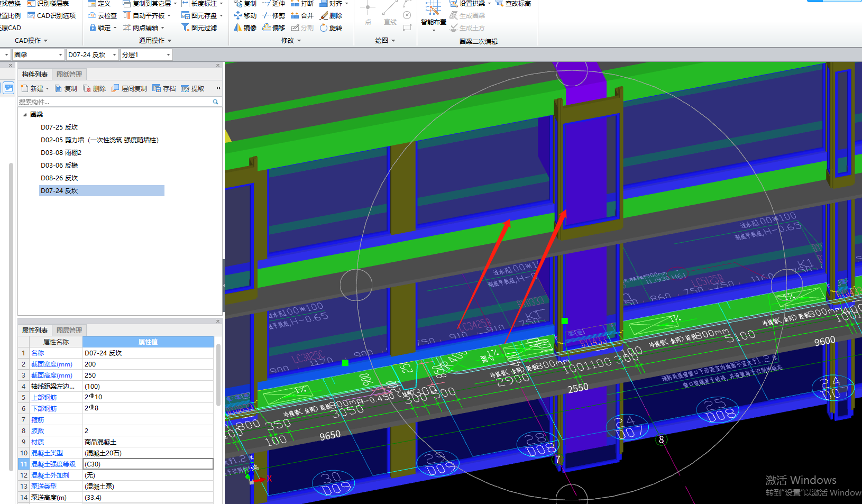Screen dimensions: 862x504
Task: Switch to 图层管理 tab
Action: tap(69, 330)
